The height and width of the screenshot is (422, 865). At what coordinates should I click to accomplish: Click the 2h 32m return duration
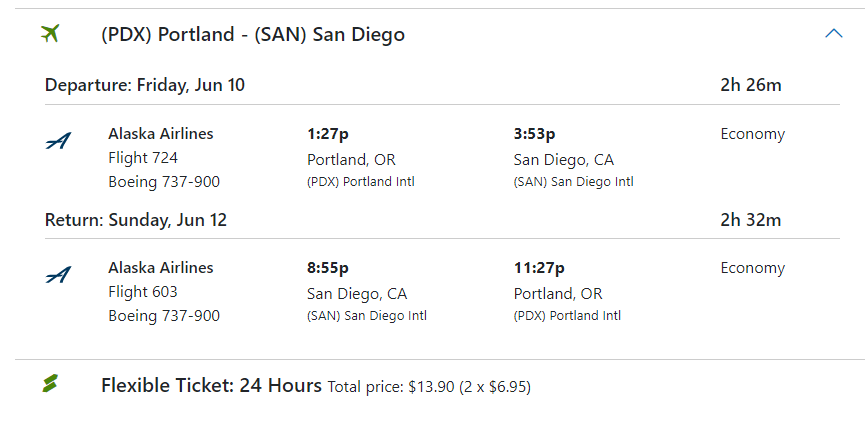[750, 219]
